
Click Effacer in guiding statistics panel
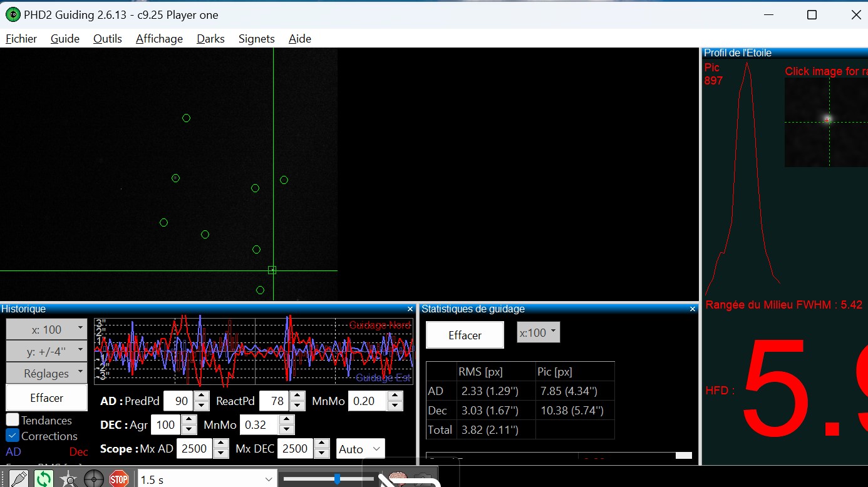[x=465, y=336]
